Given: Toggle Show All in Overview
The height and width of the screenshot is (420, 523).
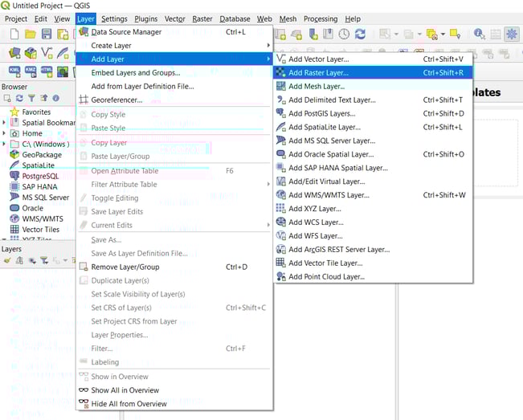Looking at the screenshot, I should click(x=174, y=390).
